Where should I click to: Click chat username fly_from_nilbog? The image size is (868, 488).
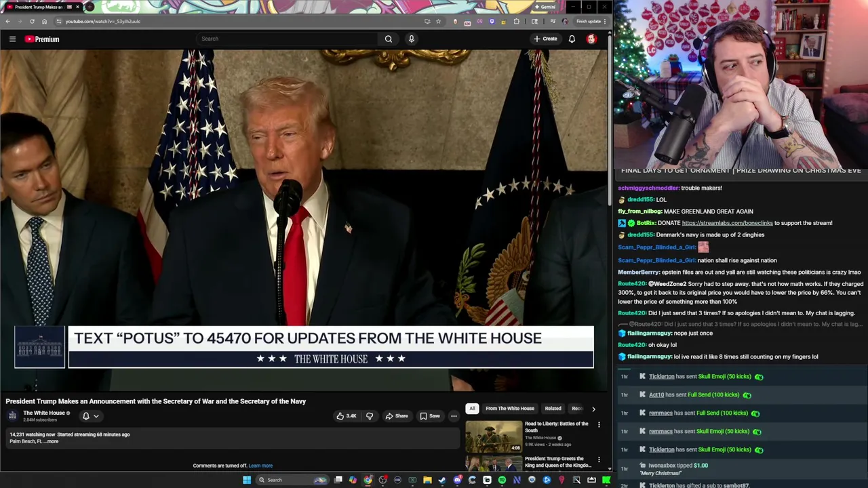pyautogui.click(x=639, y=211)
